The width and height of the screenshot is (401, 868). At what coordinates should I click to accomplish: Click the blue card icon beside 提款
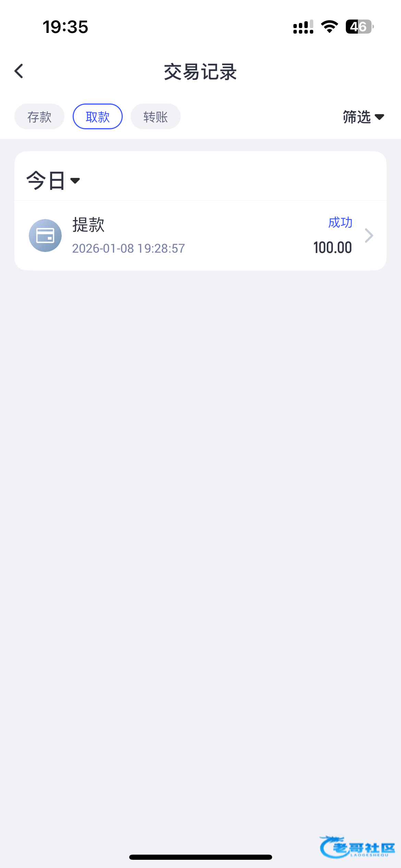pos(45,236)
